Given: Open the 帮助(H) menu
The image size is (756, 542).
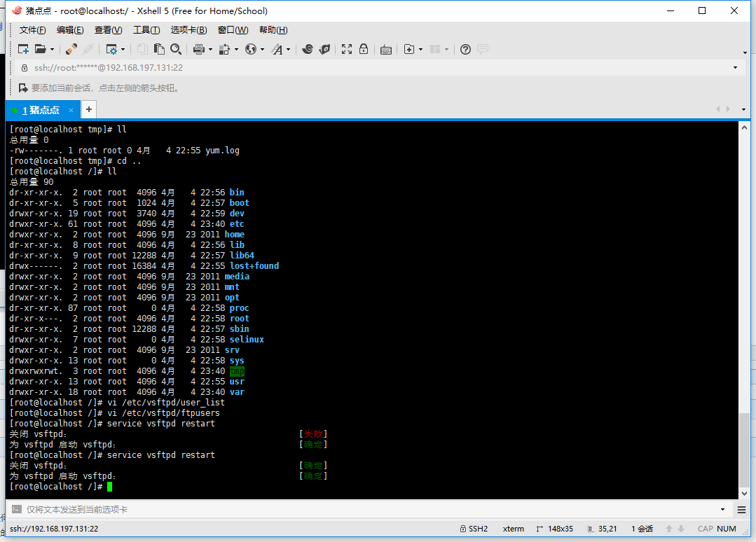Looking at the screenshot, I should tap(273, 30).
